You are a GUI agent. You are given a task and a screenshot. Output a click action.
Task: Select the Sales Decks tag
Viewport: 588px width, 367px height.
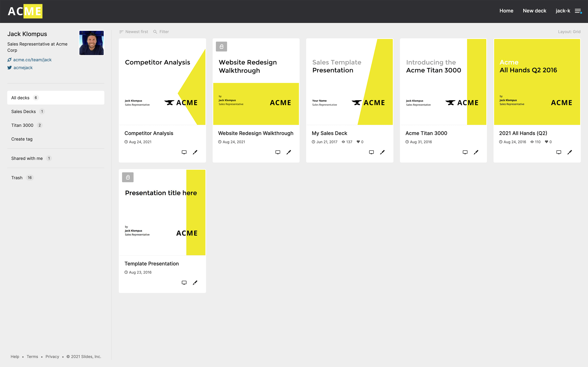point(23,111)
